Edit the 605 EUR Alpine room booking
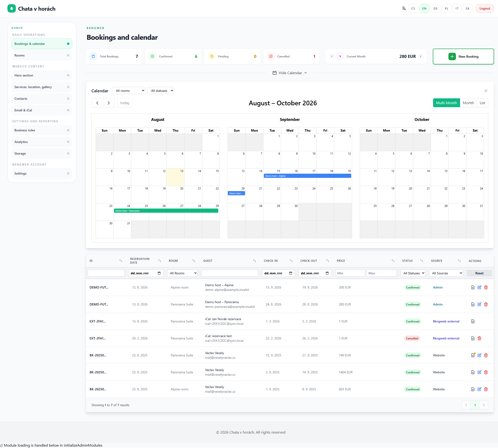This screenshot has height=448, width=498. coord(479,389)
